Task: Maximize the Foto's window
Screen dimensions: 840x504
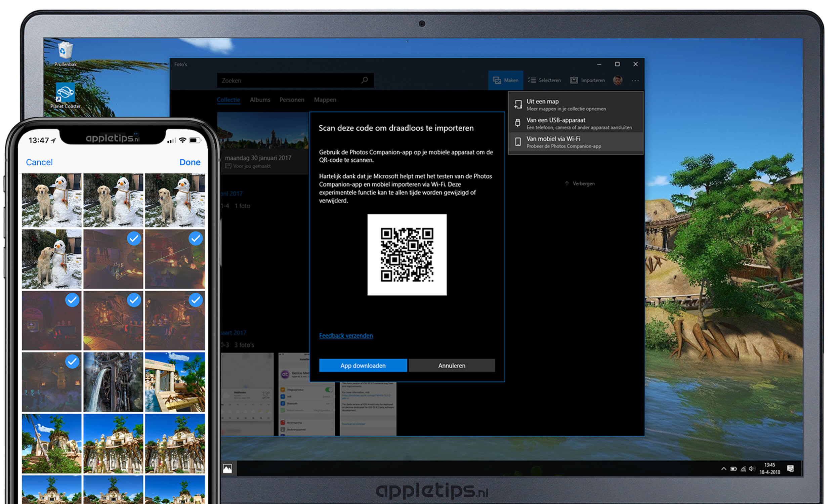Action: (x=617, y=64)
